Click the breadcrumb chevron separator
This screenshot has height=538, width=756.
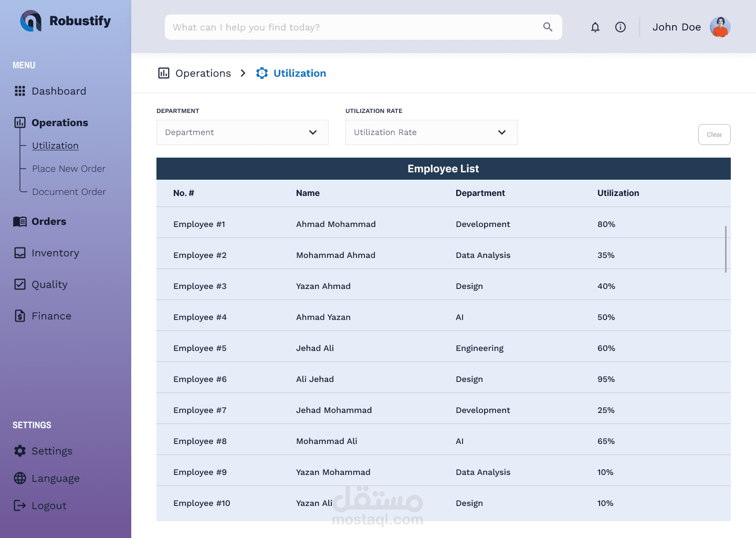coord(243,73)
